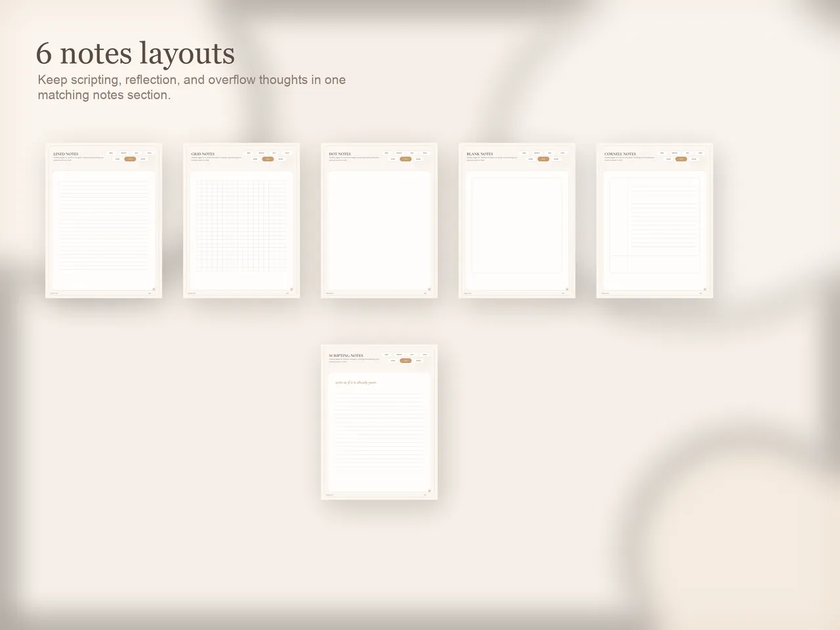Toggle the highlighted tan tab on Lined Notes
Image resolution: width=840 pixels, height=630 pixels.
coord(131,159)
